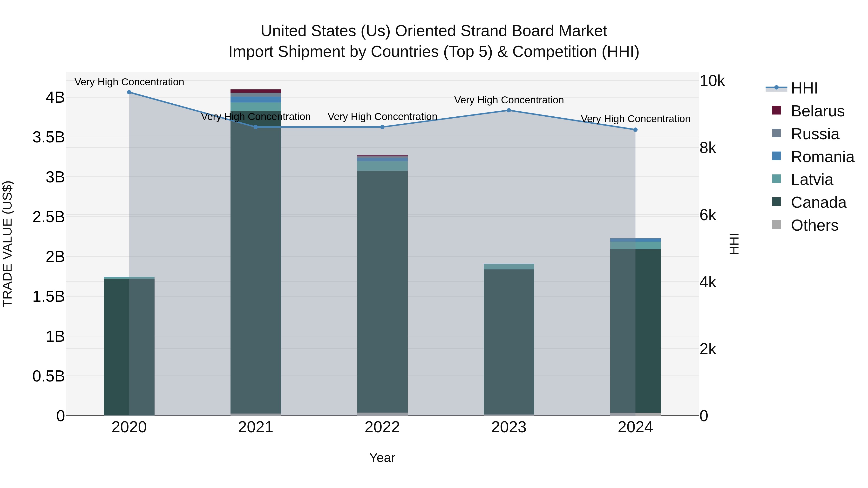The width and height of the screenshot is (868, 488).
Task: Click the 2024 Very High Concentration annotation
Action: pos(636,119)
